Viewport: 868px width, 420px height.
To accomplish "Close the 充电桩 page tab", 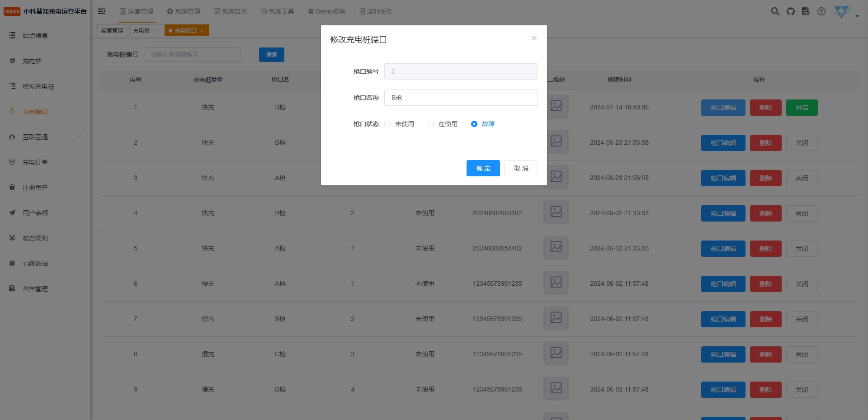I will pyautogui.click(x=155, y=31).
